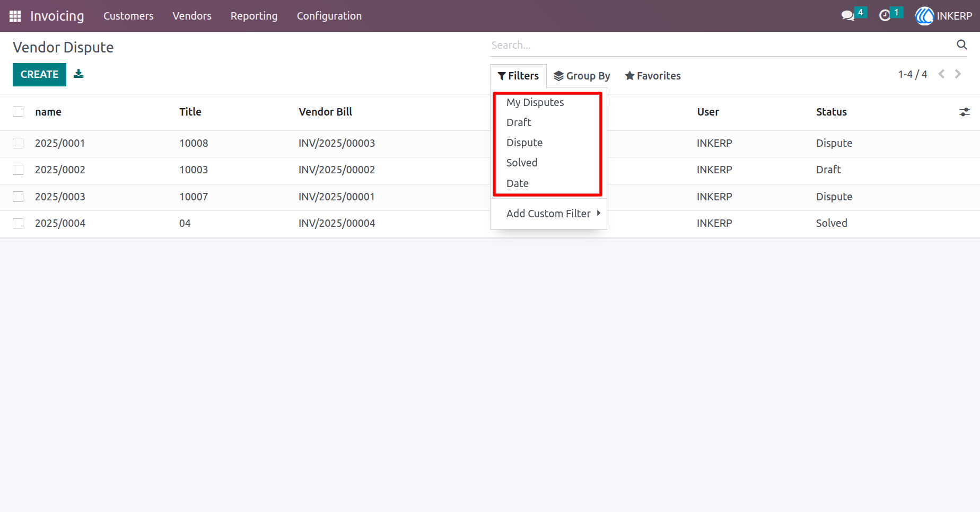Viewport: 980px width, 512px height.
Task: Open the Reporting menu
Action: (x=254, y=16)
